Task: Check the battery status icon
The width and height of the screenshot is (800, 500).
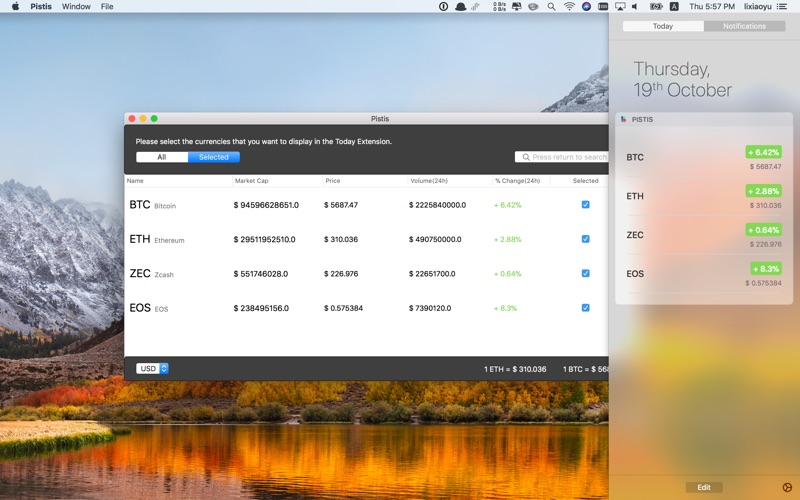Action: [x=656, y=7]
